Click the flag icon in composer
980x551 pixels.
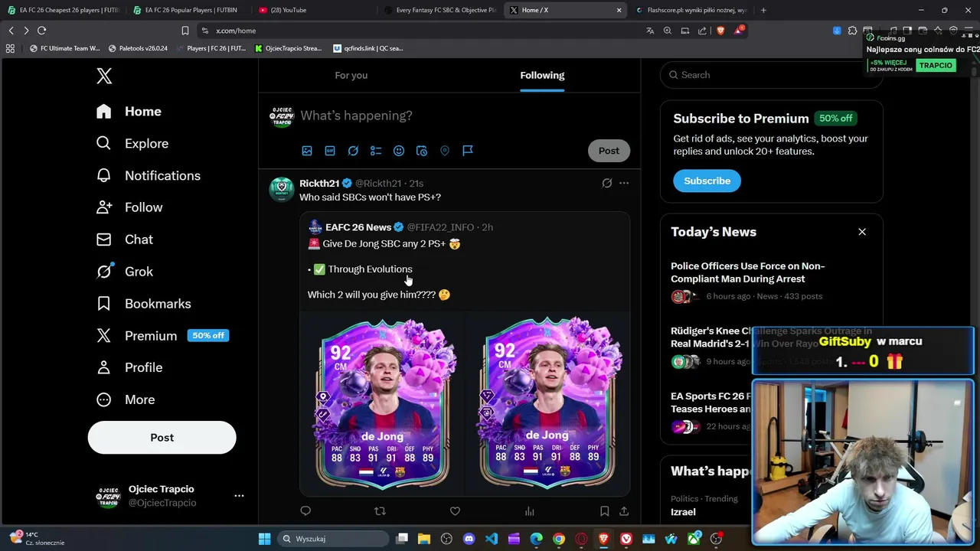tap(468, 151)
